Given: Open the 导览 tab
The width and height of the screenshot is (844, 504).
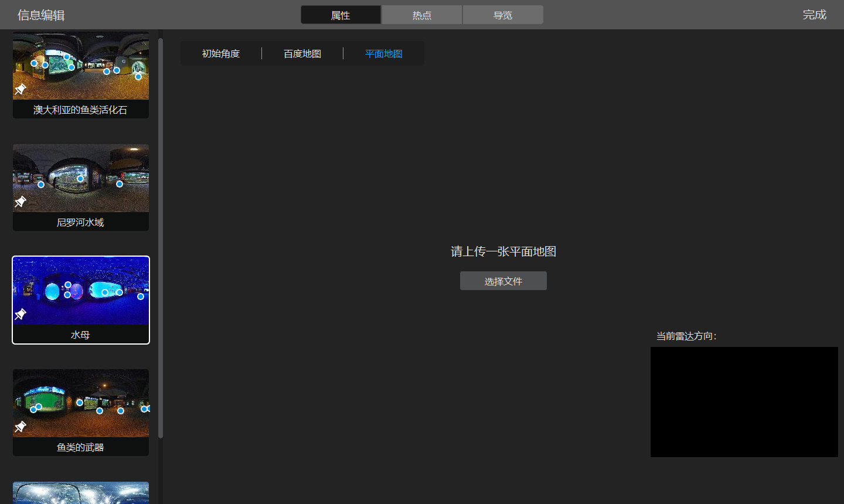Looking at the screenshot, I should [x=503, y=15].
